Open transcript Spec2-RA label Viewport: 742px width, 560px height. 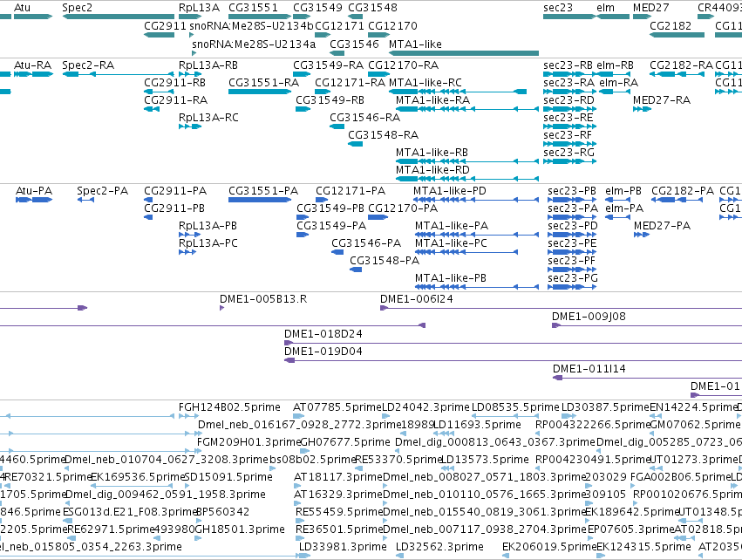88,65
